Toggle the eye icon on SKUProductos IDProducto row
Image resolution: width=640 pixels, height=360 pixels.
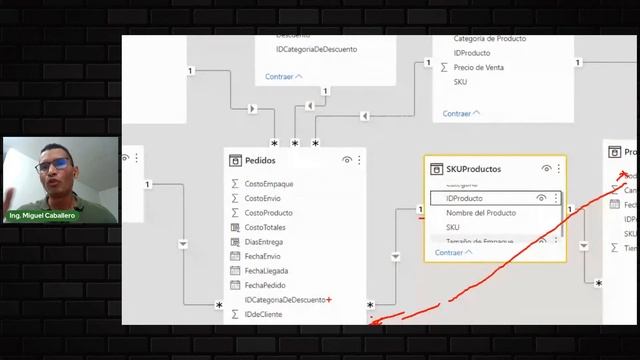[541, 198]
